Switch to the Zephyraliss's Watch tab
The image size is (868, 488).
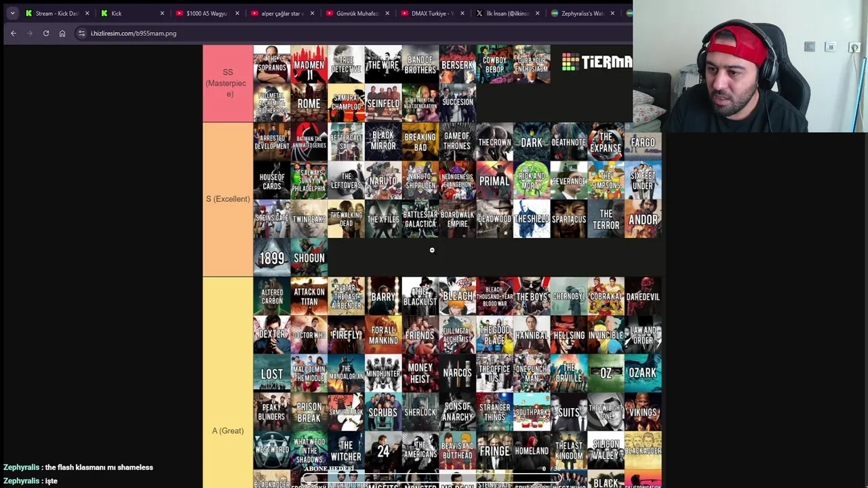(582, 14)
